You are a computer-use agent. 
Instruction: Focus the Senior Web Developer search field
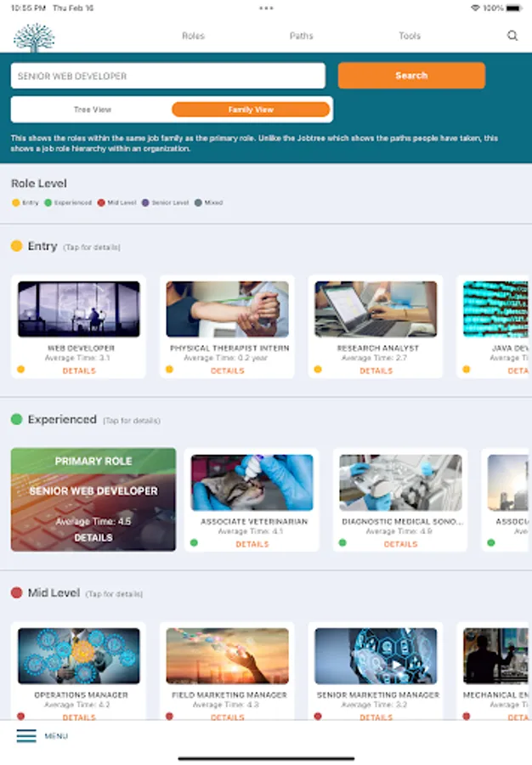click(x=167, y=76)
